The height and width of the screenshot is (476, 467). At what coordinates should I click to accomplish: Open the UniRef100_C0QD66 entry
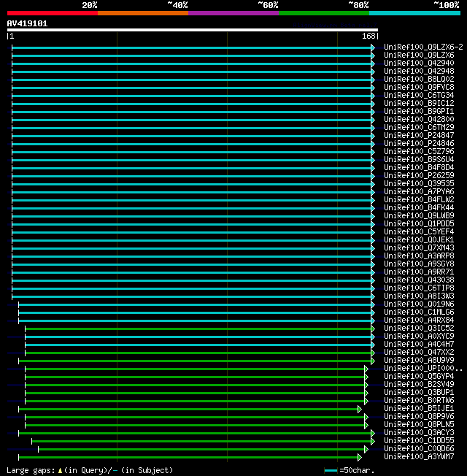pos(419,449)
